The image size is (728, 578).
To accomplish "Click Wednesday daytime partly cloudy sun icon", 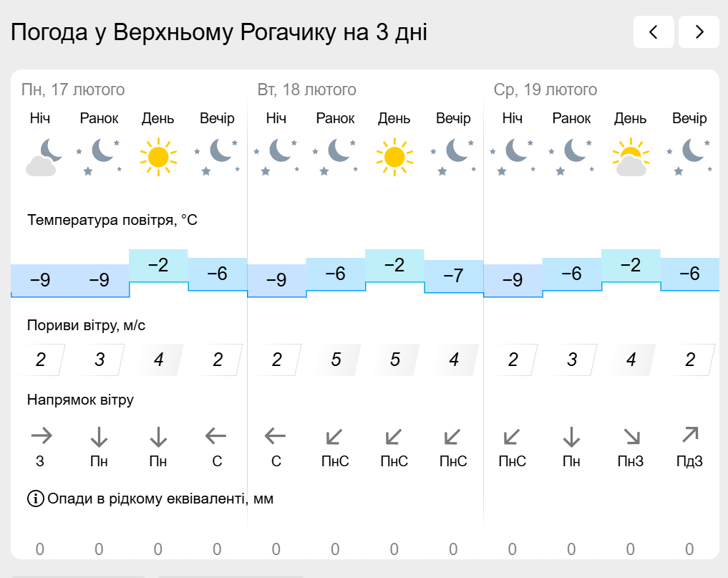I will point(631,157).
